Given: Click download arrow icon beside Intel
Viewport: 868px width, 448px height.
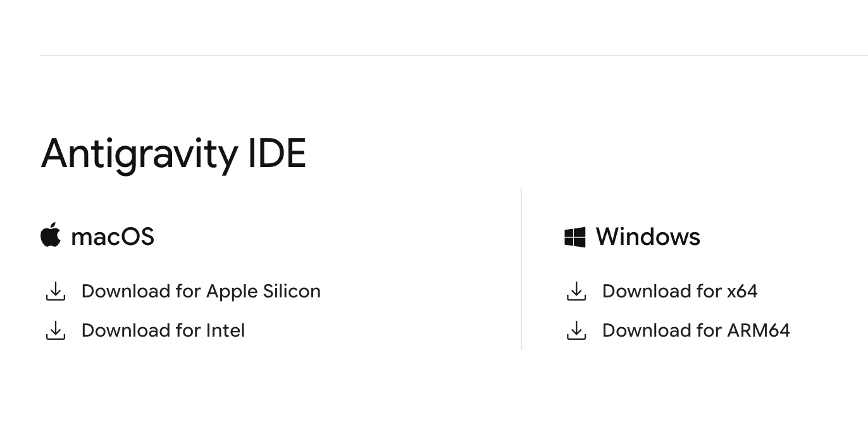Looking at the screenshot, I should 56,330.
